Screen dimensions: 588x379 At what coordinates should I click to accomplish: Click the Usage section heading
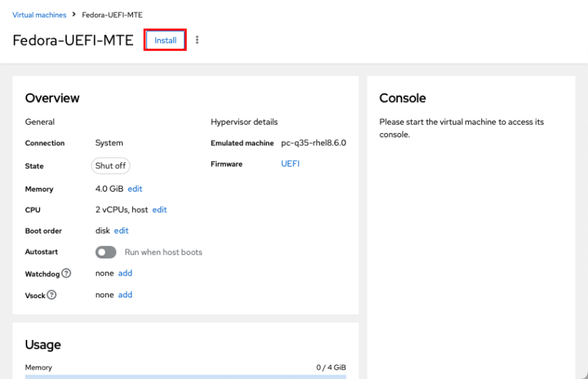(43, 344)
